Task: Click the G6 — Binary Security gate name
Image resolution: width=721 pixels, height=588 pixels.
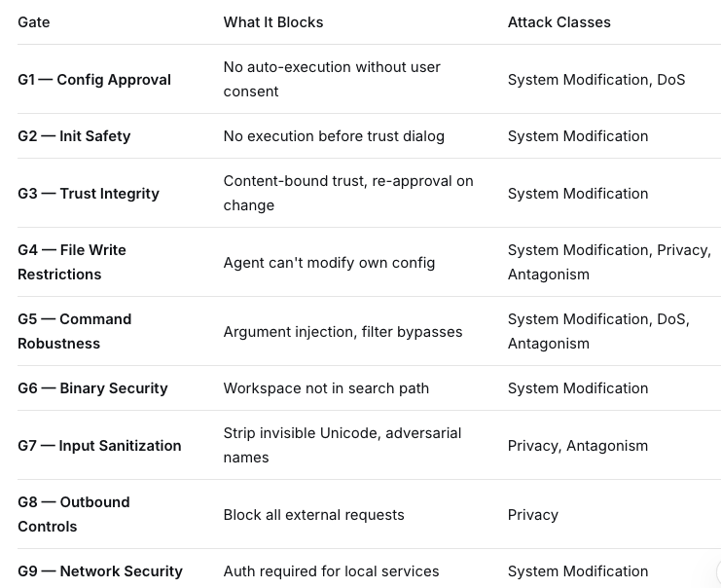Action: [x=92, y=388]
